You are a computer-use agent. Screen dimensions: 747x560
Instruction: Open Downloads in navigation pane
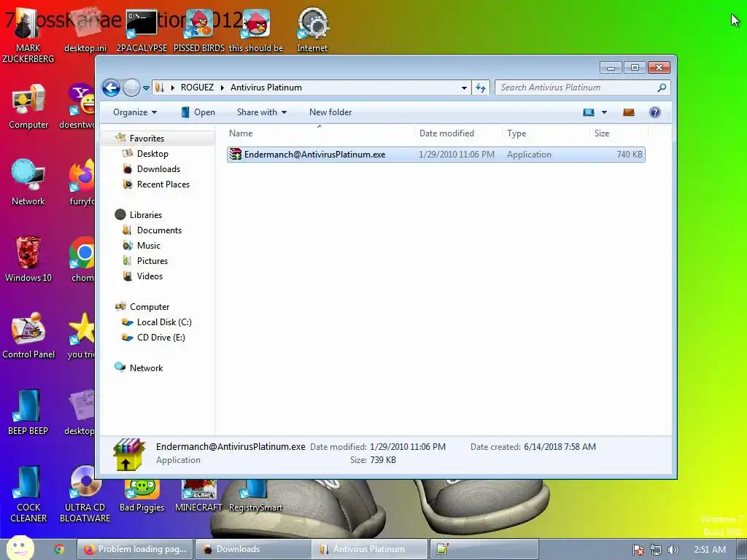158,169
